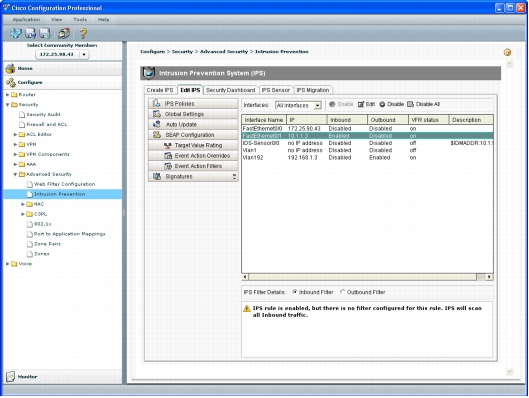529x398 pixels.
Task: Expand the Signatures section arrow
Action: coord(234,176)
